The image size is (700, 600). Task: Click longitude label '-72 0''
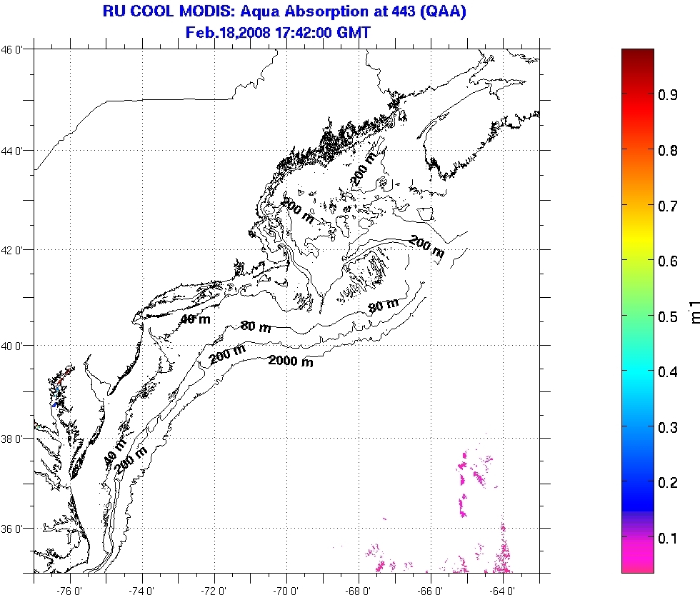pos(214,591)
